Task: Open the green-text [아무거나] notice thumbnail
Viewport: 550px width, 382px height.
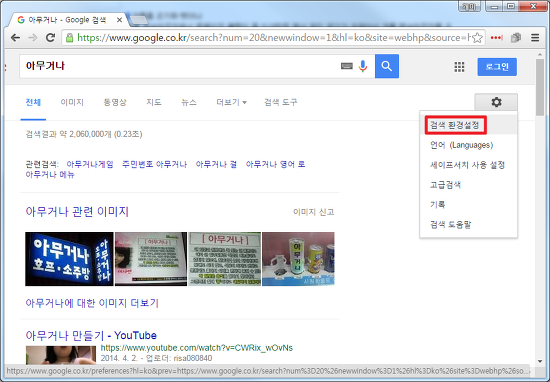Action: [224, 259]
